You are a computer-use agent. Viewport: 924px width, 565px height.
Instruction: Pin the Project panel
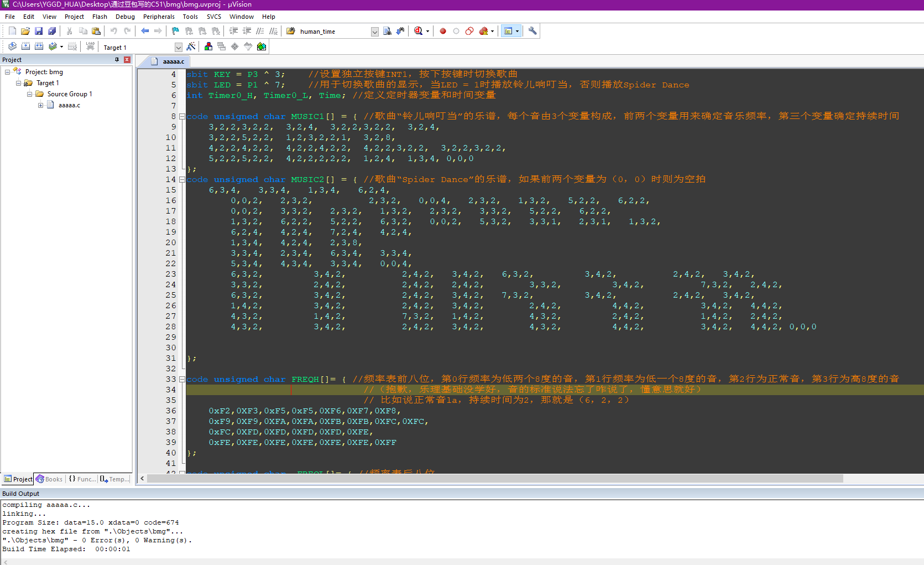point(117,60)
